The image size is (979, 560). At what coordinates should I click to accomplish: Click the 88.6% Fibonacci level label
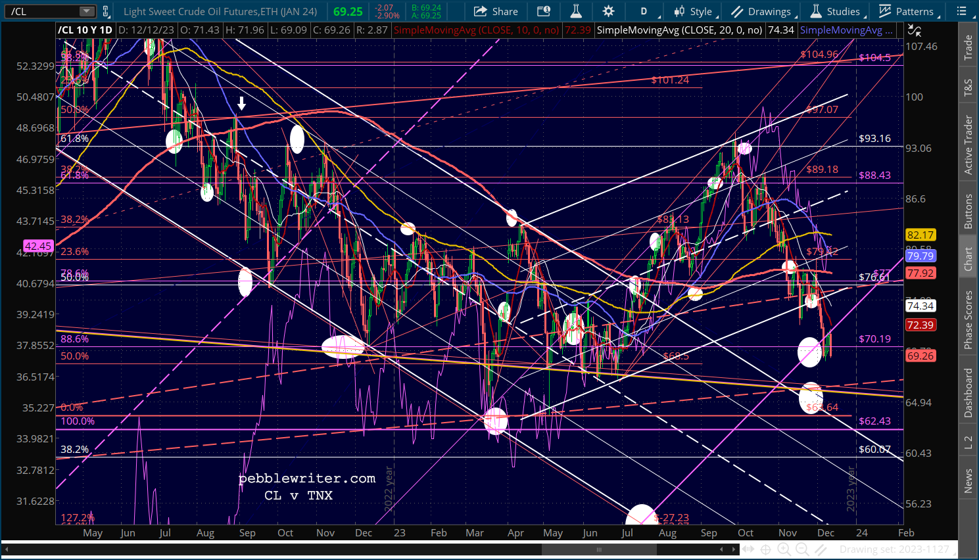(74, 338)
